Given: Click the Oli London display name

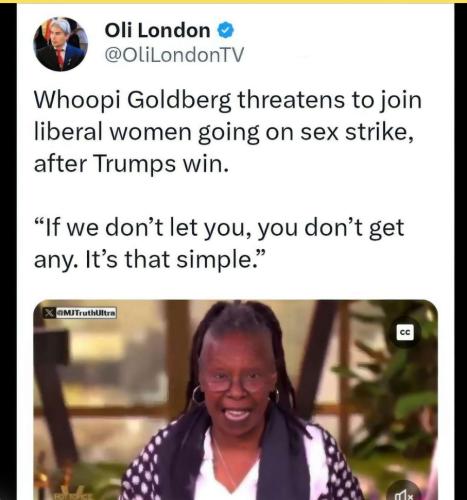Looking at the screenshot, I should 157,30.
